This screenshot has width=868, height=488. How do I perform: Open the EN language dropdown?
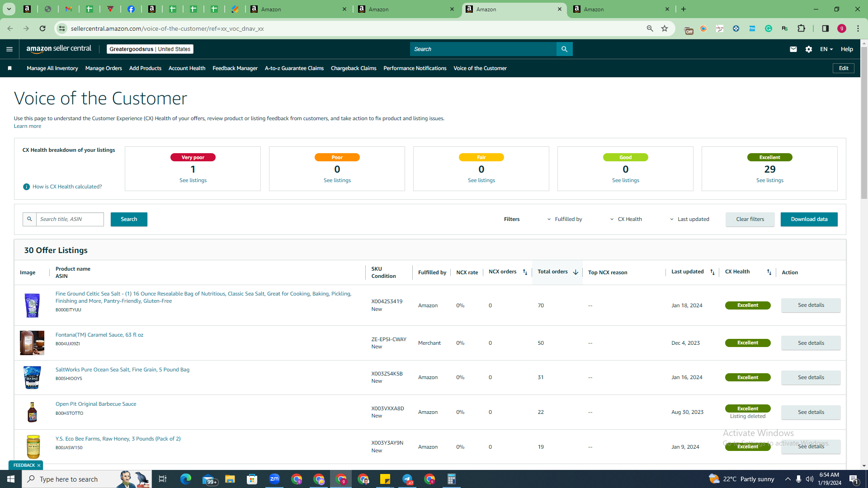click(826, 49)
